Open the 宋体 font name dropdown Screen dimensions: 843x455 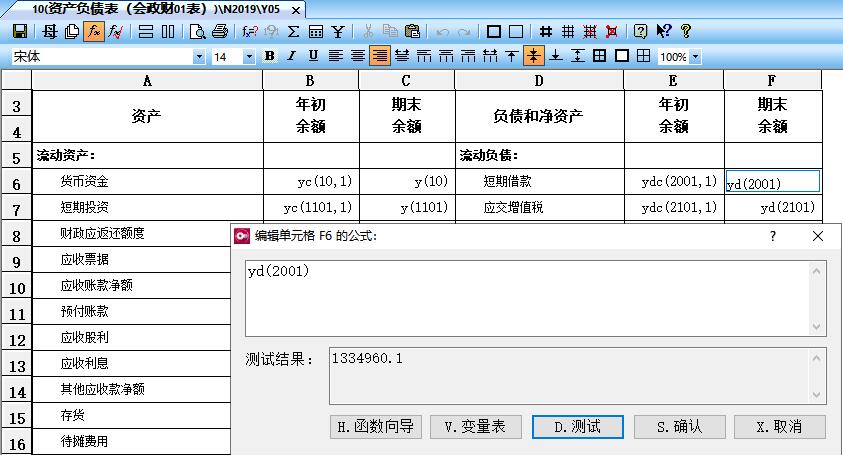pyautogui.click(x=198, y=57)
